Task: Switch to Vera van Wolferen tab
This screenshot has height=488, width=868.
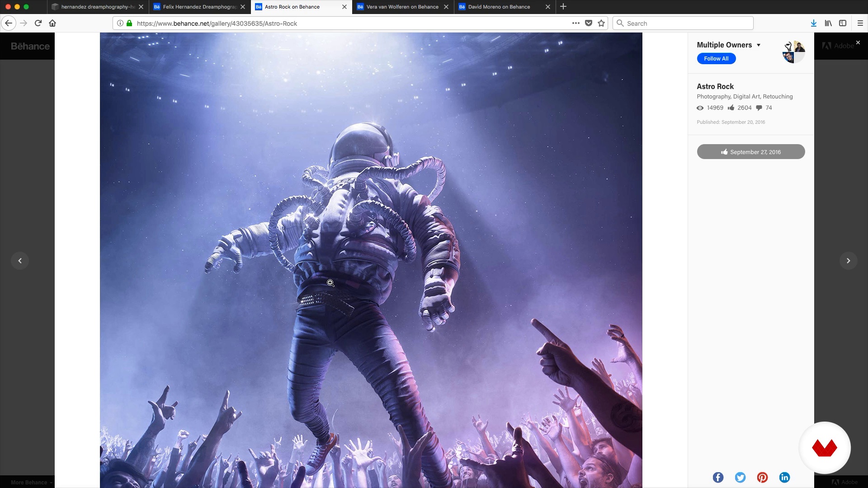Action: (402, 7)
